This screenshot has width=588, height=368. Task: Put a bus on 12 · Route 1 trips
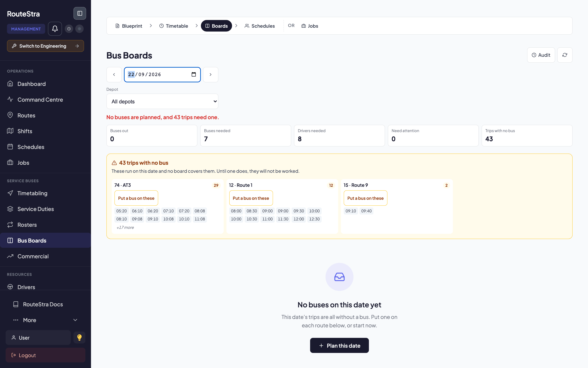point(251,198)
